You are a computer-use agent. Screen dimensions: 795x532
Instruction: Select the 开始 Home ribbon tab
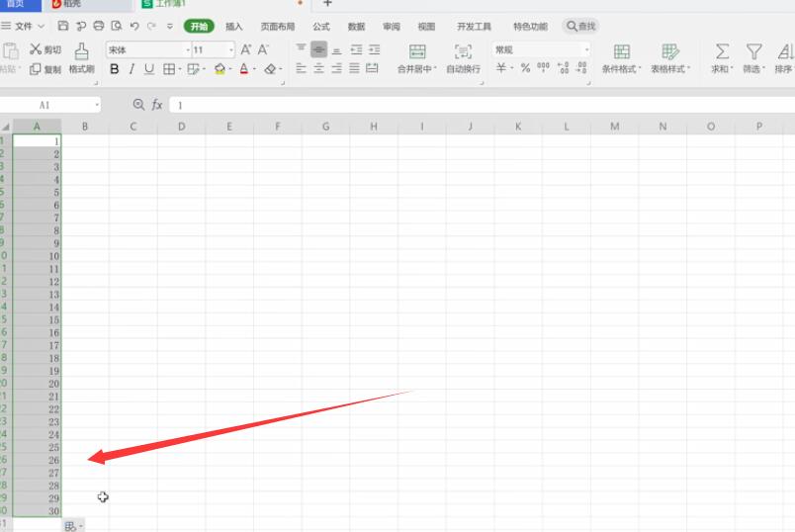pyautogui.click(x=199, y=27)
